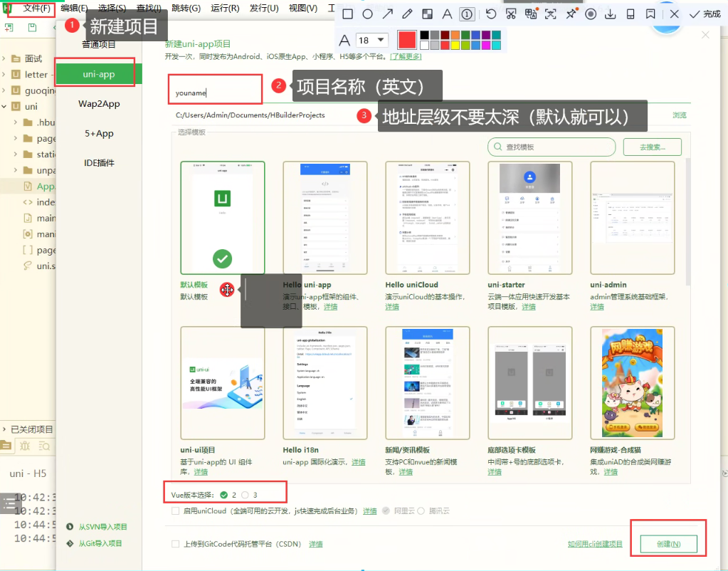Pick the orange color swatch
Image resolution: width=728 pixels, height=571 pixels.
(x=455, y=35)
